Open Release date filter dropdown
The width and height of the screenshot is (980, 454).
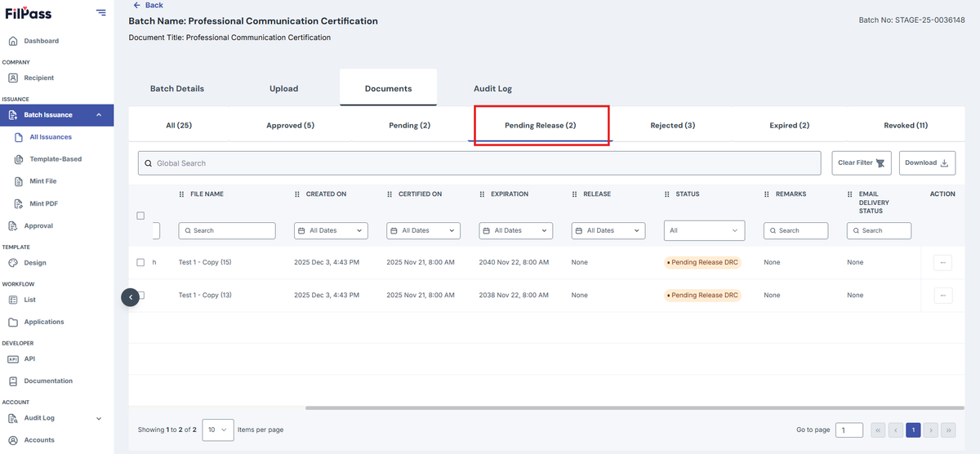tap(608, 230)
